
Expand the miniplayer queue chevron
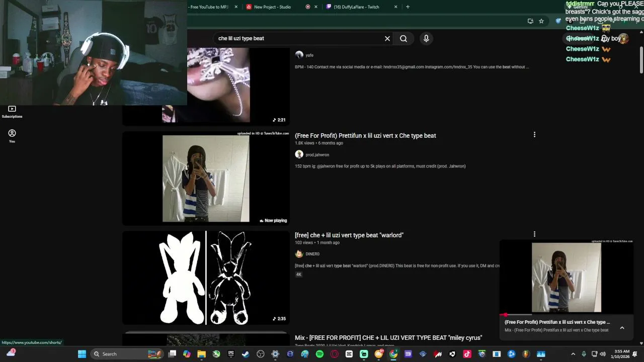(622, 327)
